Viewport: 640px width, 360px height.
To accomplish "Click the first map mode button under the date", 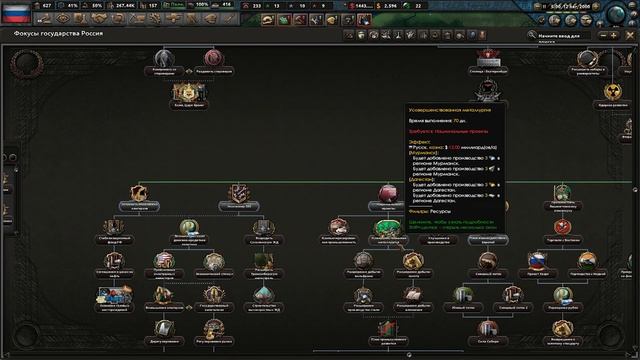I will [555, 20].
